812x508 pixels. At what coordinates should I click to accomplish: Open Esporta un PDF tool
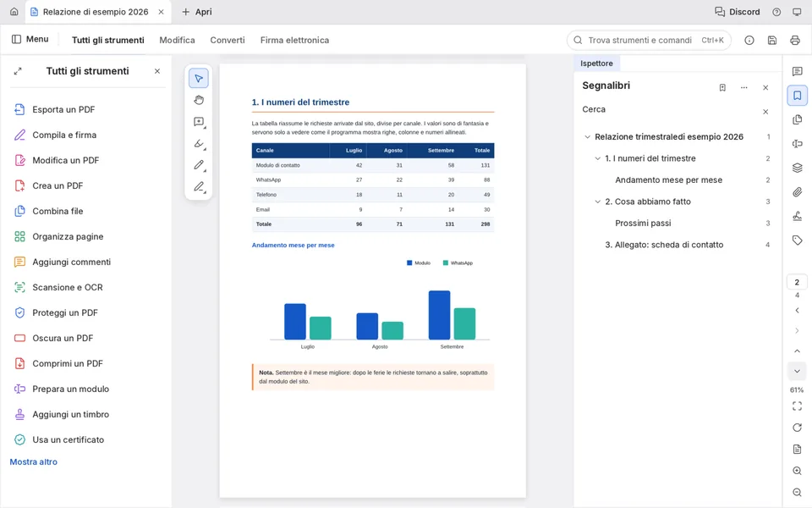click(x=54, y=109)
